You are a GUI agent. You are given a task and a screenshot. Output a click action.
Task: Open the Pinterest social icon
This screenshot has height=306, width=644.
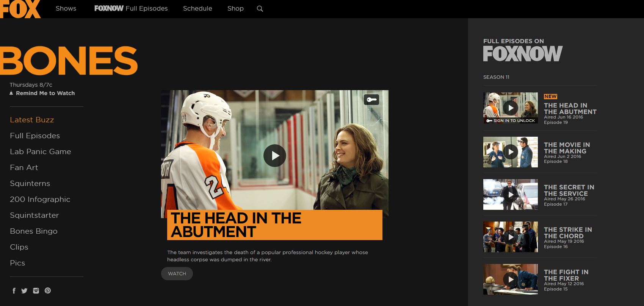(x=48, y=290)
